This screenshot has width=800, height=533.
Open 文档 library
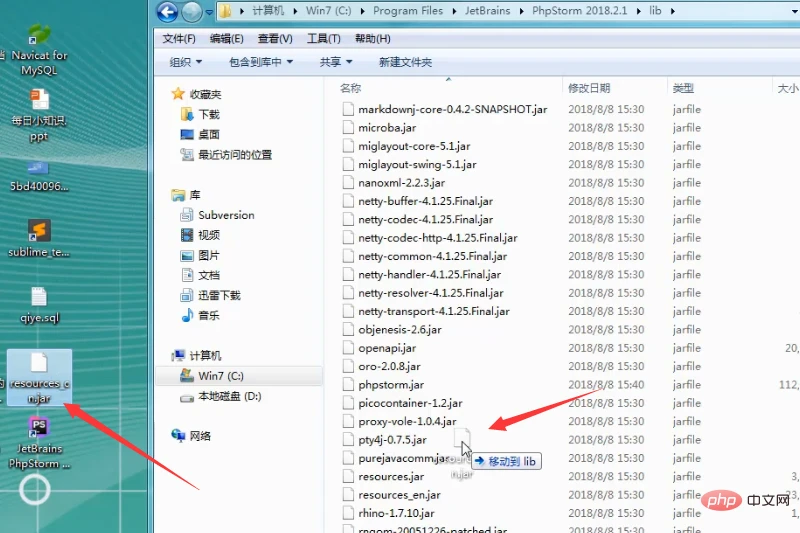pyautogui.click(x=200, y=275)
